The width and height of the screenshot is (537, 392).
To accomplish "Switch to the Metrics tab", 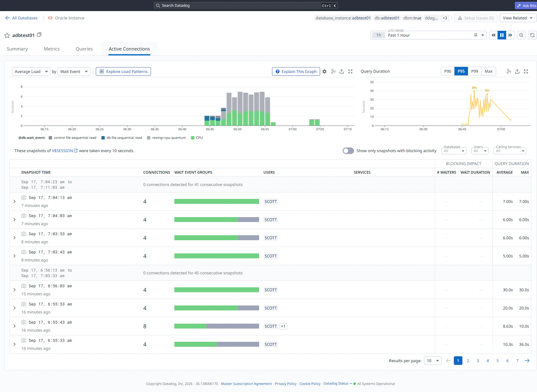I will (x=52, y=49).
